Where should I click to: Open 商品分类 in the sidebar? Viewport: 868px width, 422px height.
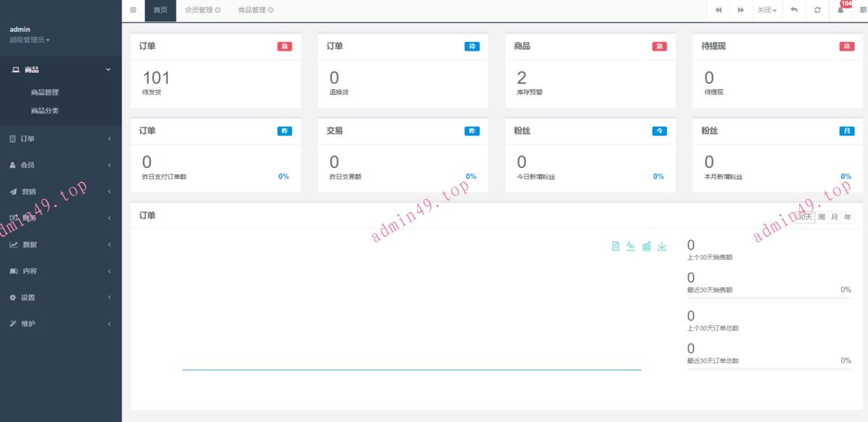coord(45,111)
